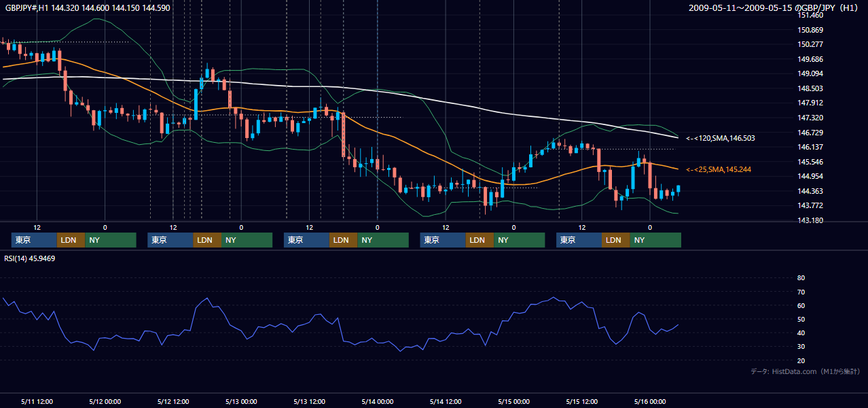Click price axis value 150.277
Viewport: 868px width, 408px height.
pyautogui.click(x=810, y=44)
